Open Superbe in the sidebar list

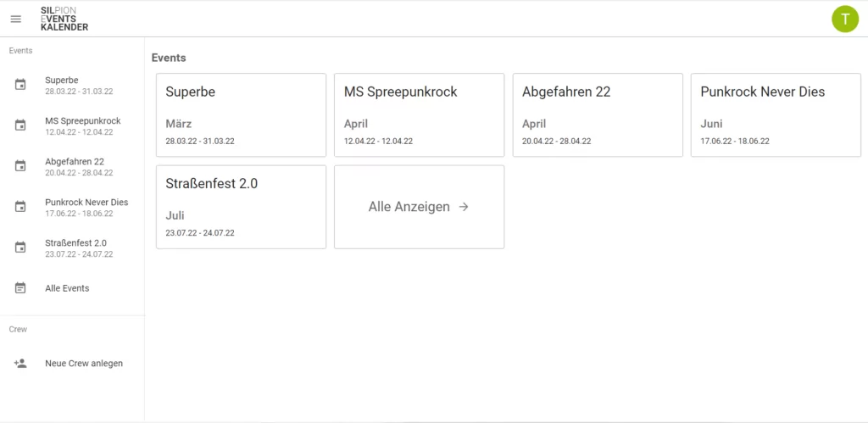point(72,86)
